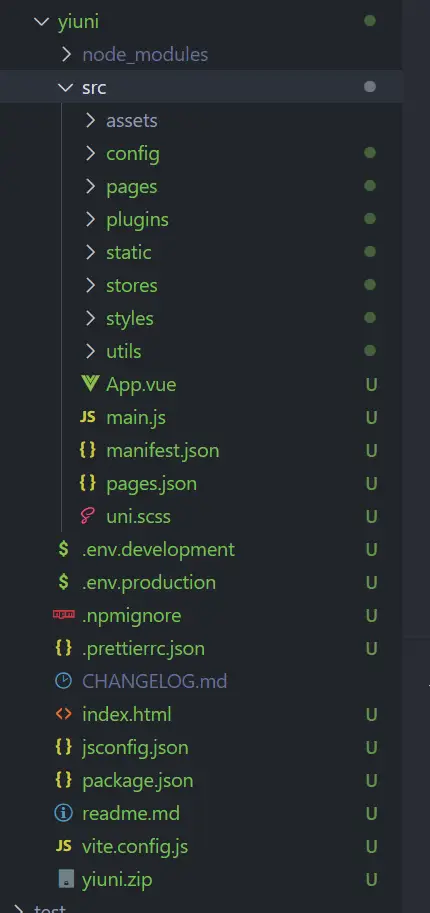Click the npm icon beside .npmignore
430x913 pixels.
pos(64,614)
